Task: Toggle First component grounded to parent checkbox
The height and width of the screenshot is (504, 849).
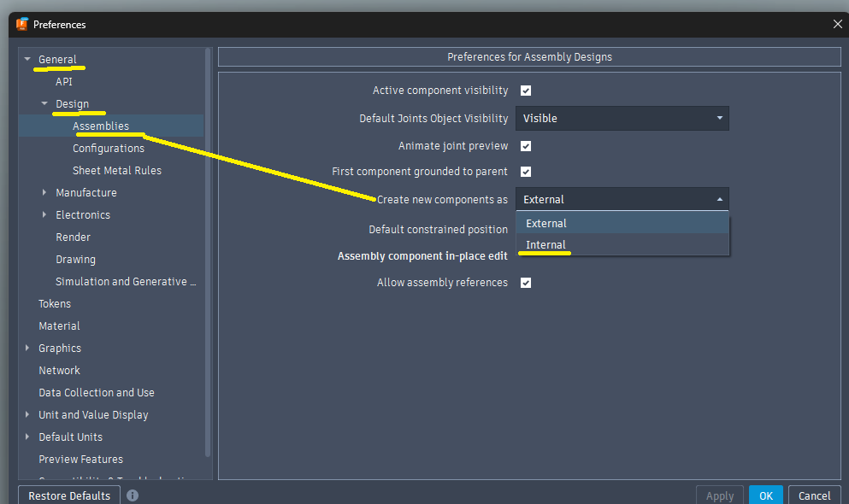Action: click(x=526, y=172)
